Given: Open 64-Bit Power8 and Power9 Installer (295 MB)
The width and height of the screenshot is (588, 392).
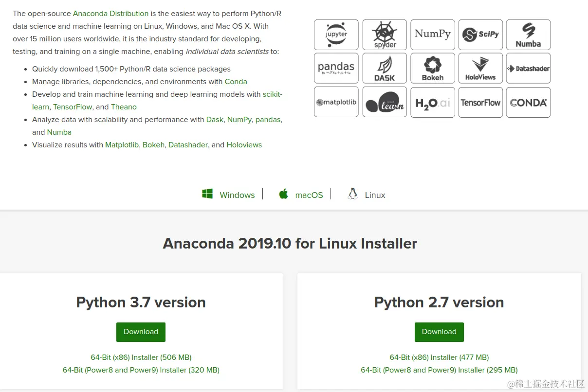Looking at the screenshot, I should [439, 370].
